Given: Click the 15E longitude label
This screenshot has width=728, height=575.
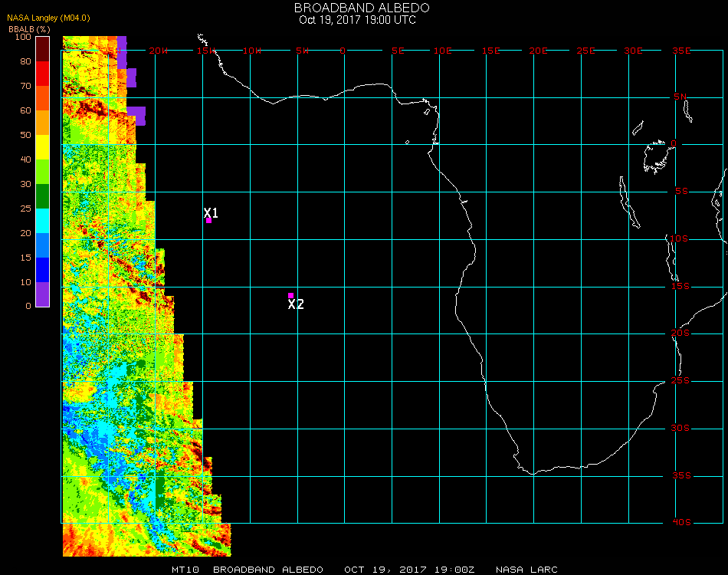Looking at the screenshot, I should tap(490, 51).
